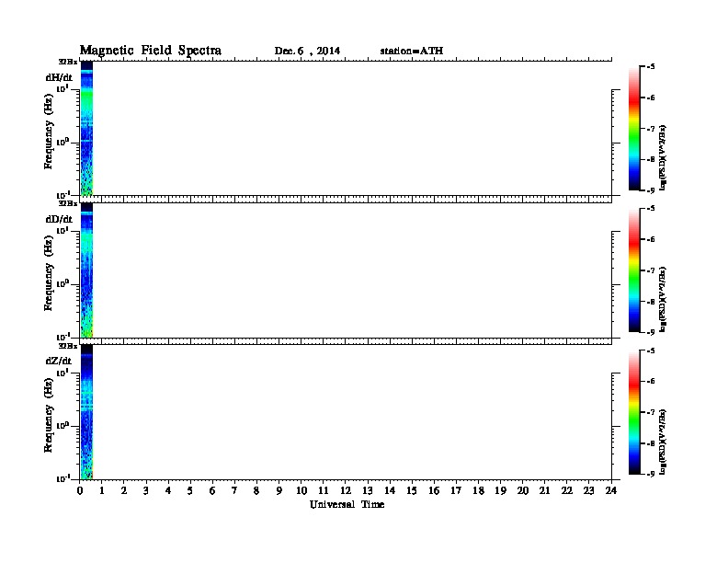Click hour 24 on the time axis
The height and width of the screenshot is (563, 728).
[611, 490]
